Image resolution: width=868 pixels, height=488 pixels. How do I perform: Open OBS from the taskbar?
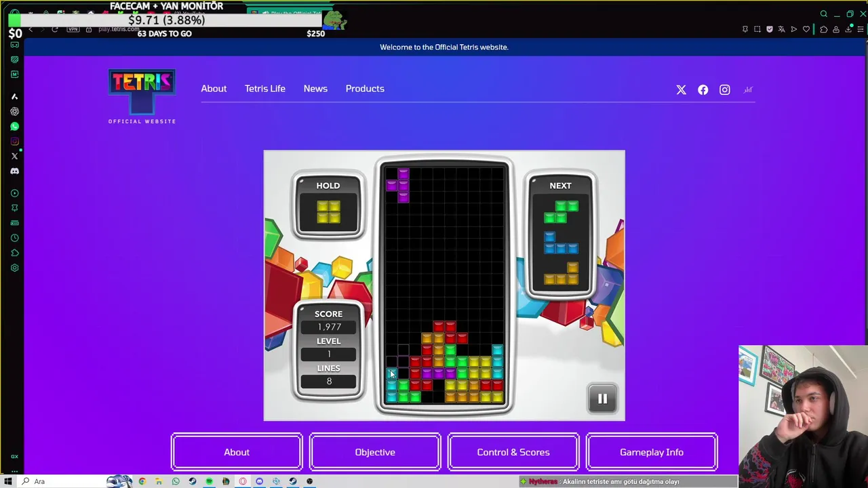309,481
